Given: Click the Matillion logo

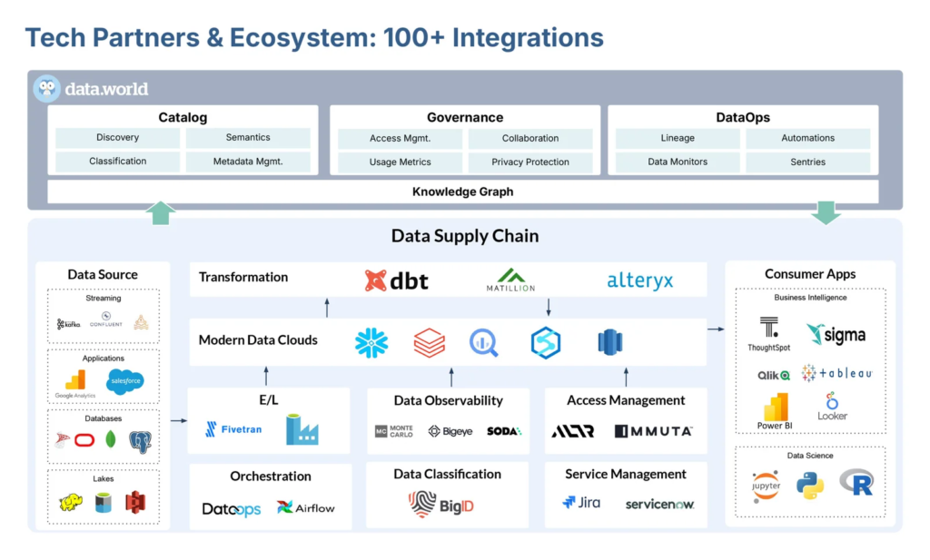Looking at the screenshot, I should click(510, 280).
